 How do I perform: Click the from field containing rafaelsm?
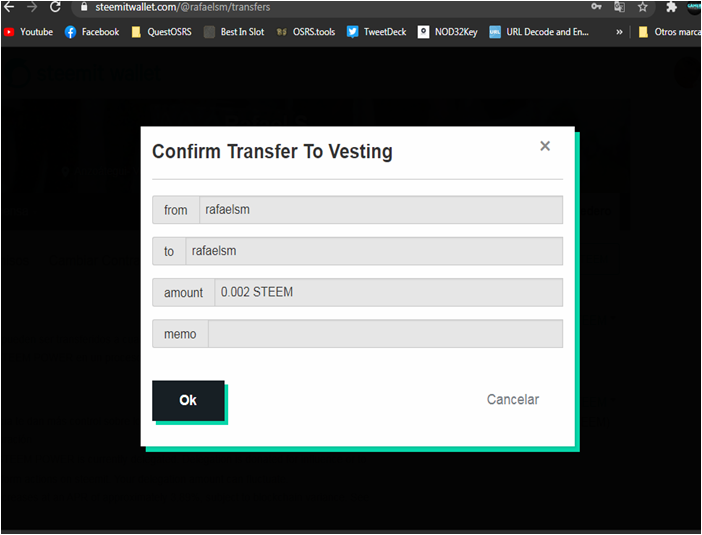[381, 210]
